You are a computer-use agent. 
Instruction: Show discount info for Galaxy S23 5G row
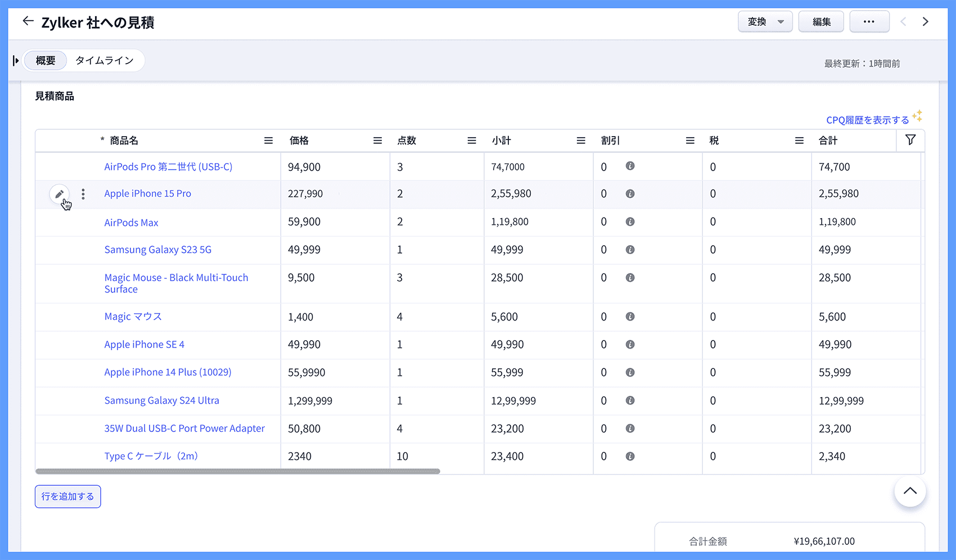tap(630, 250)
